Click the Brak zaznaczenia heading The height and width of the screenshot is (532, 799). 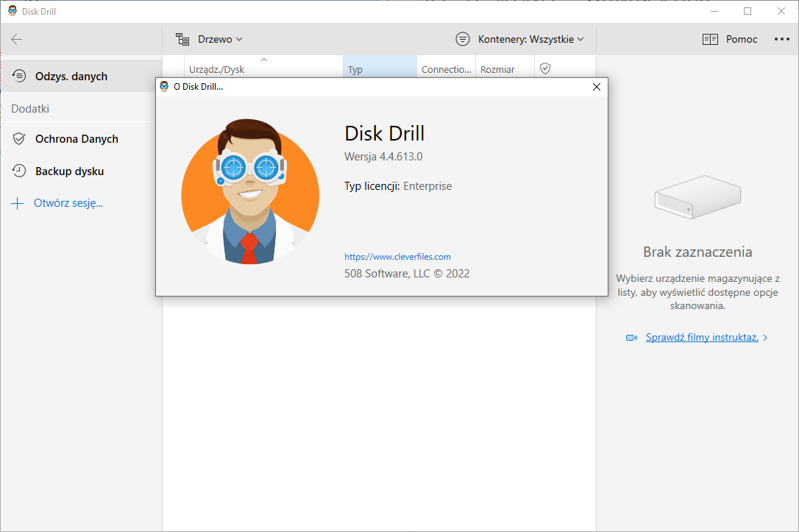(x=697, y=252)
